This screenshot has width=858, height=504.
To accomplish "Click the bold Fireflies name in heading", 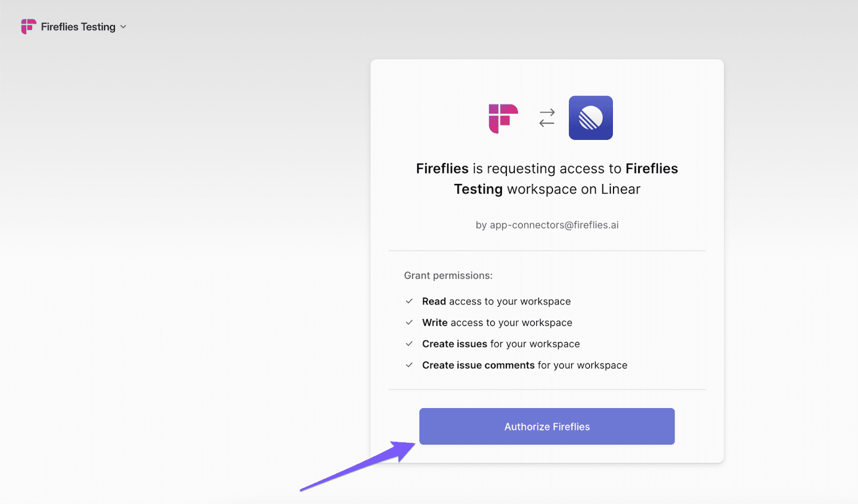I will coord(442,168).
